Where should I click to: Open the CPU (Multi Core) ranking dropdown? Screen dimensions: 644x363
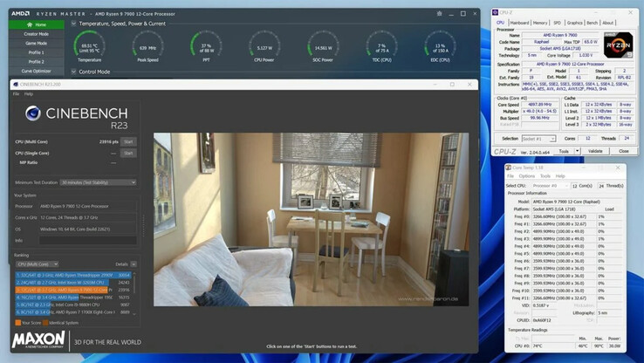coord(38,264)
